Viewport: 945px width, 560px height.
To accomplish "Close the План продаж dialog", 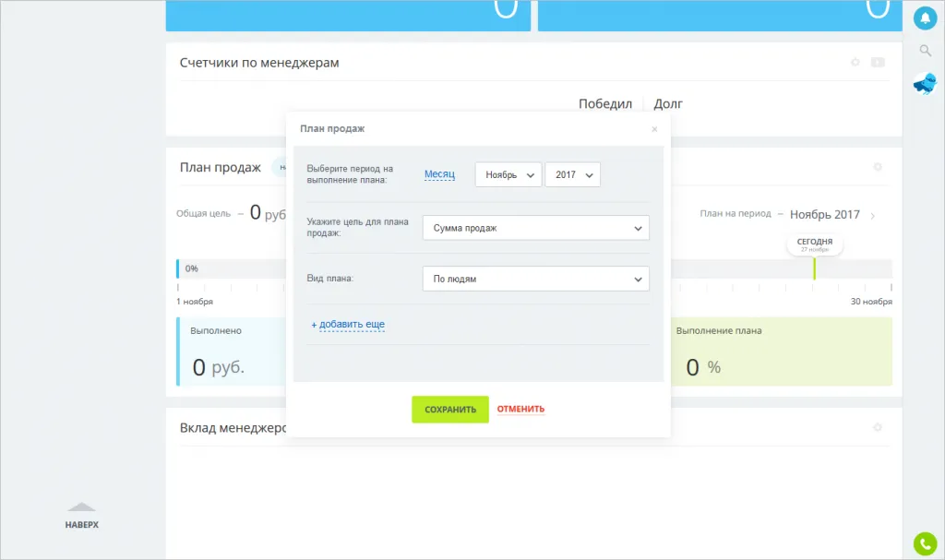I will 654,129.
